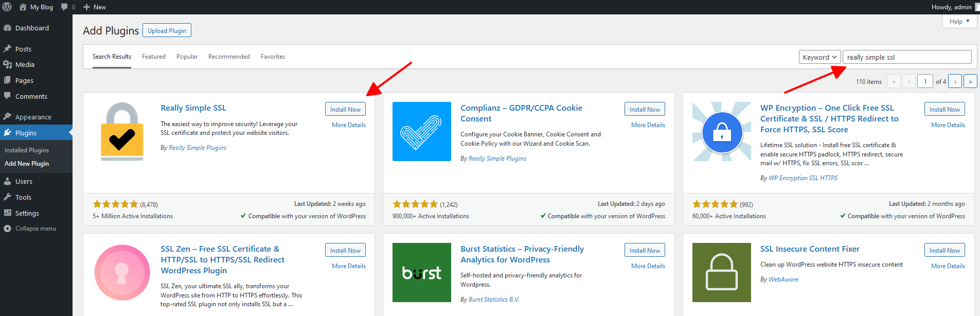Click the Burst Statistics plugin icon
The image size is (980, 316).
point(422,272)
